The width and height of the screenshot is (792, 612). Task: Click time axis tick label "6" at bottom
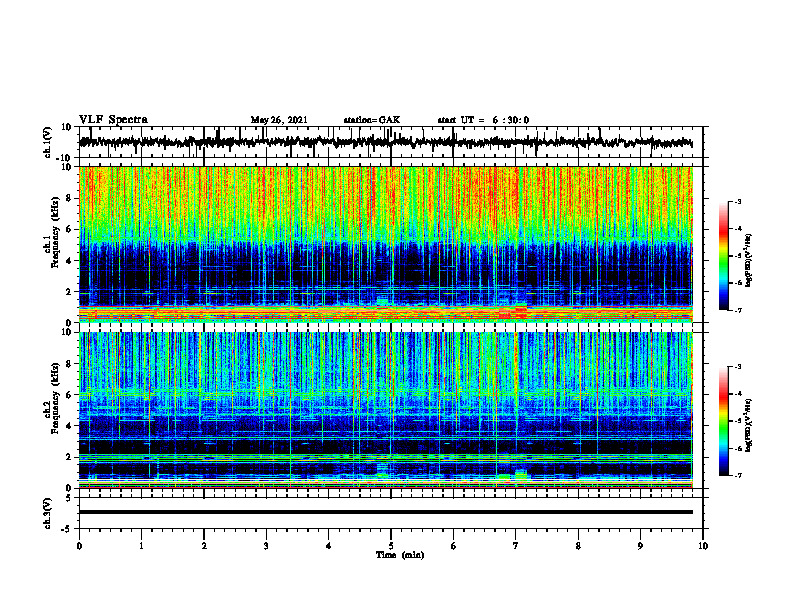pos(454,546)
